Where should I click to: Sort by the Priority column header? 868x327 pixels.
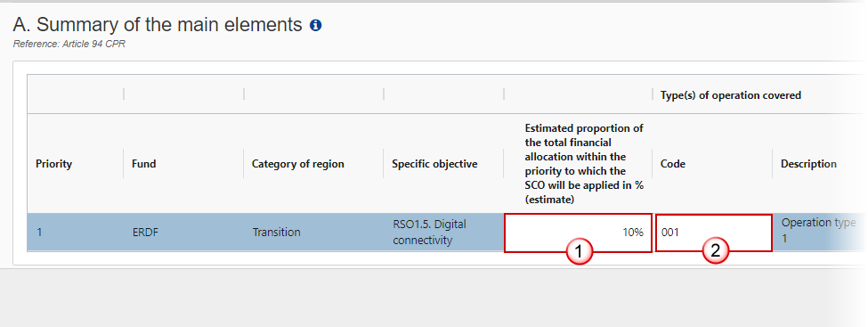pos(53,164)
